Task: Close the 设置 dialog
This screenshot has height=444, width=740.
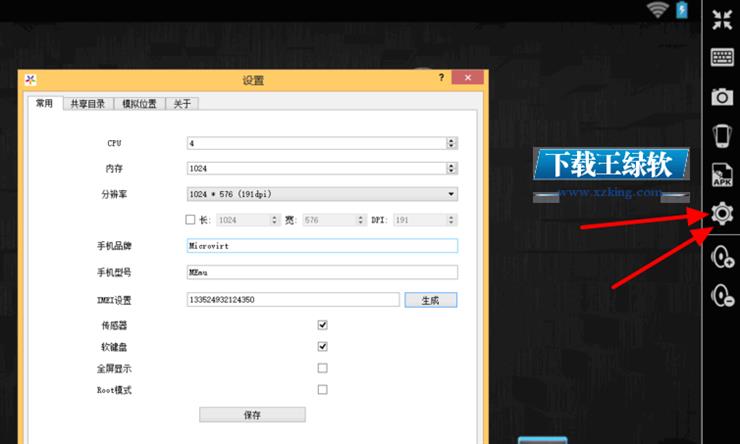Action: pos(467,77)
